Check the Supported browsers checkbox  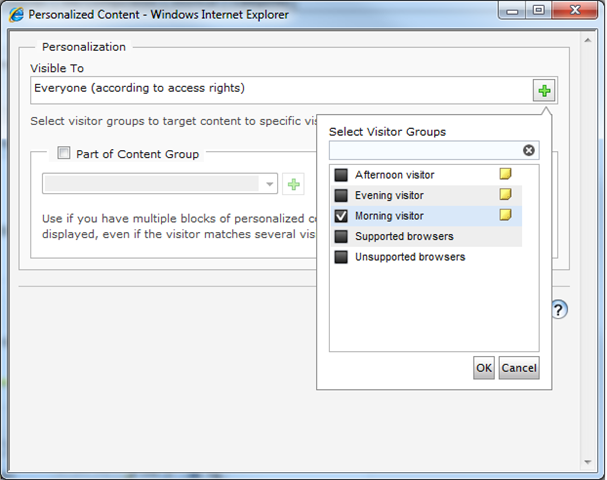point(341,237)
